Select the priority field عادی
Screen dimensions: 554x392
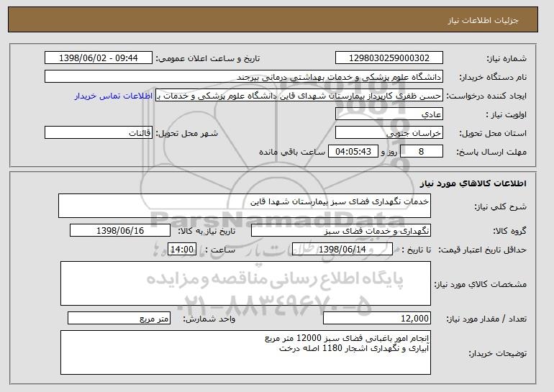coord(389,114)
